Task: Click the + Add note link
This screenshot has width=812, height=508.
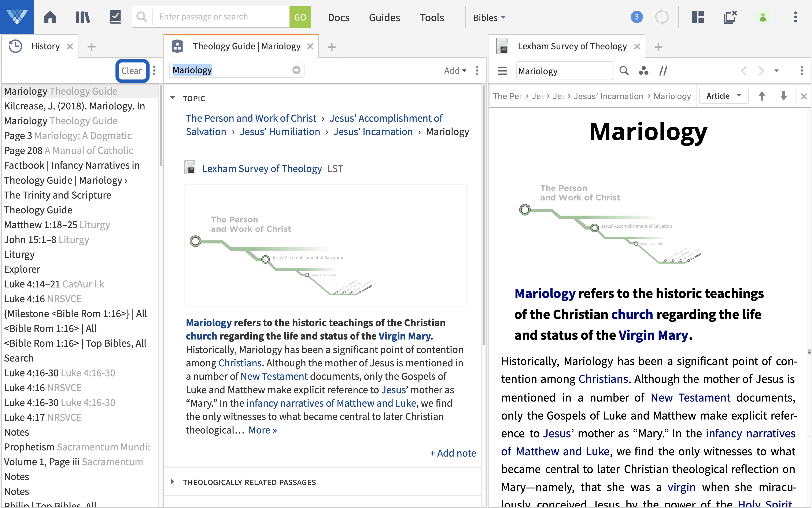Action: 453,453
